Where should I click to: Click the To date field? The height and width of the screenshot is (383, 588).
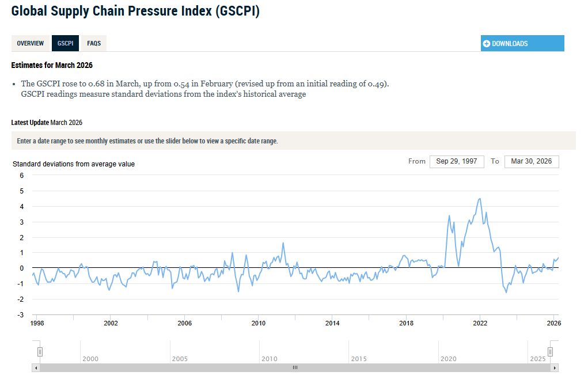coord(531,161)
